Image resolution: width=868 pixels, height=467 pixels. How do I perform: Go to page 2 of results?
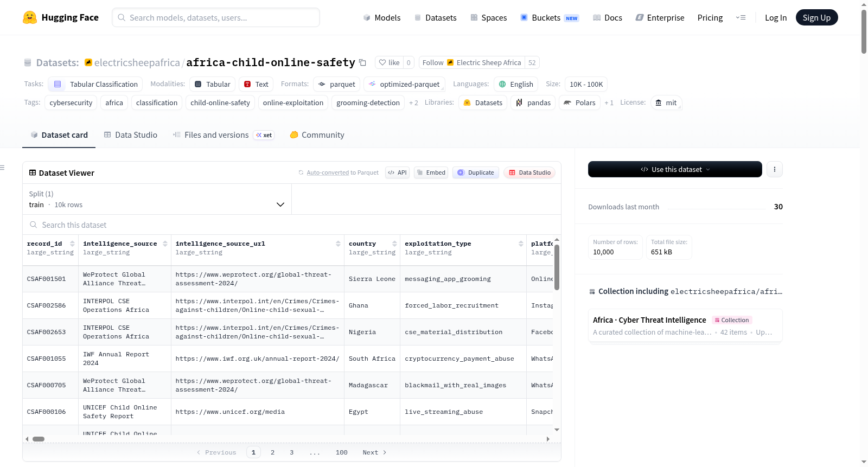(272, 452)
